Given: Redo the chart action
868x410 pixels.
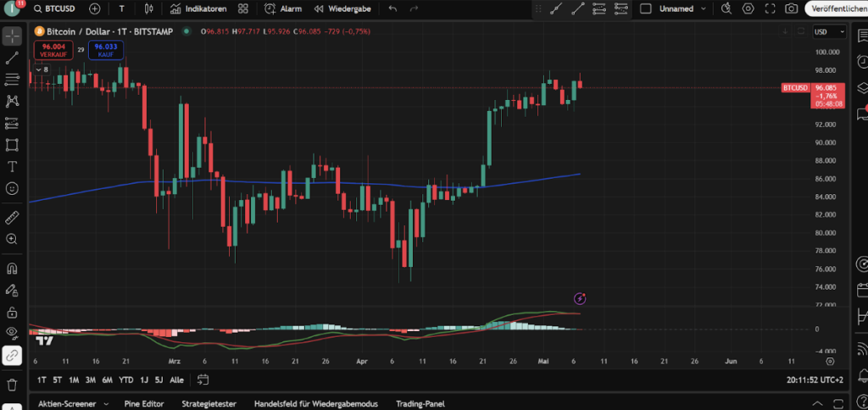Looking at the screenshot, I should click(414, 8).
